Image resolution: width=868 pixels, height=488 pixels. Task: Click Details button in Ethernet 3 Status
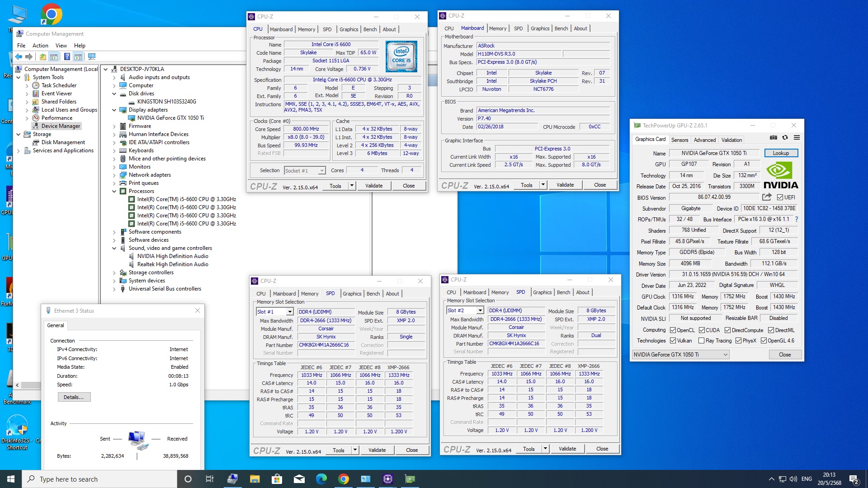74,397
